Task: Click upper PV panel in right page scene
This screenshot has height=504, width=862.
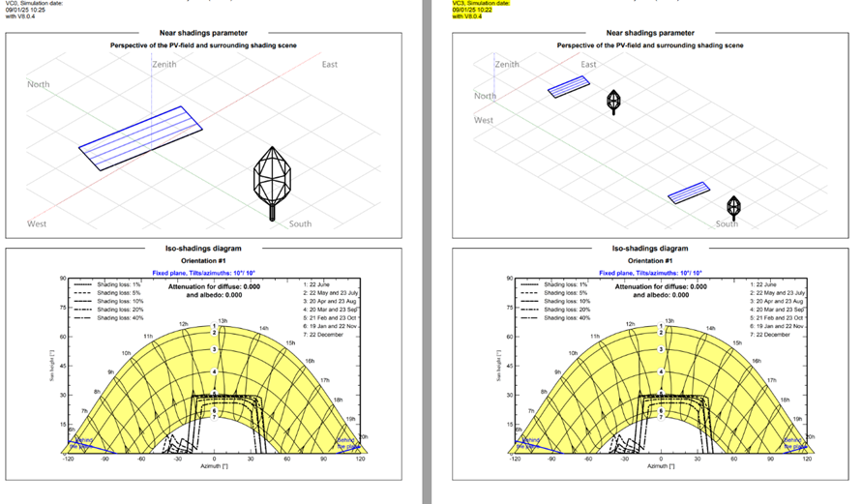Action: coord(569,87)
